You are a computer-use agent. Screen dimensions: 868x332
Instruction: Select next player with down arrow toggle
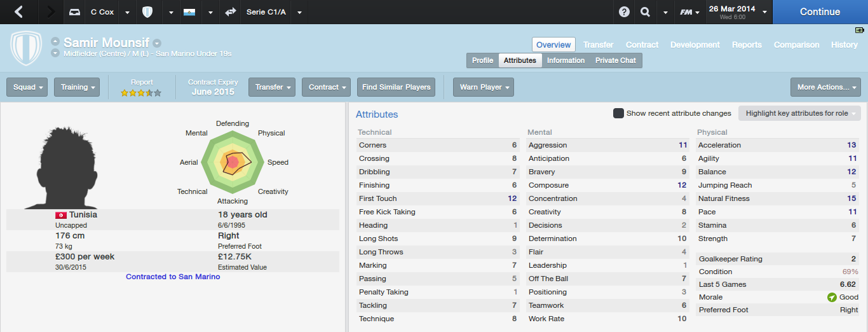pyautogui.click(x=55, y=53)
